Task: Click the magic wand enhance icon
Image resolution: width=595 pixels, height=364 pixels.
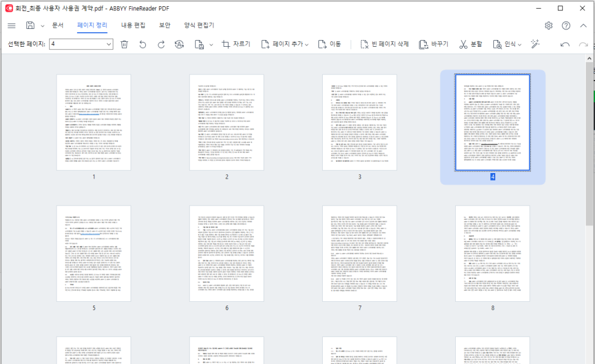Action: pyautogui.click(x=535, y=44)
